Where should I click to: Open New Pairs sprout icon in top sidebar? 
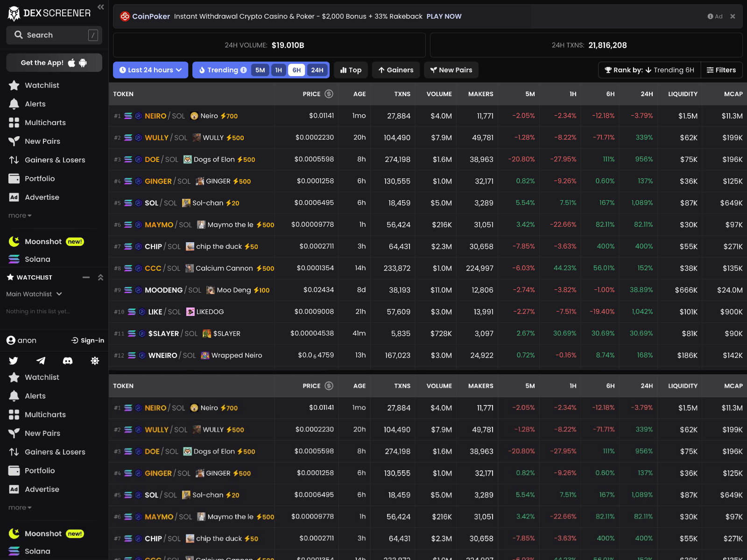(14, 141)
